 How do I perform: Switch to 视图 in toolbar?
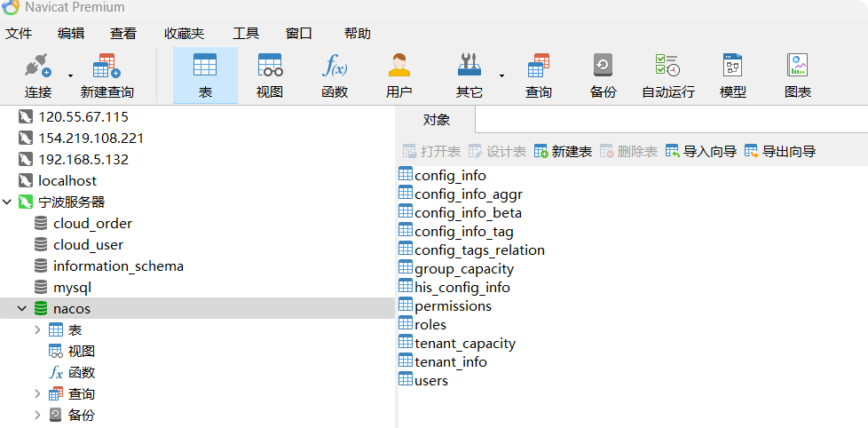point(270,75)
